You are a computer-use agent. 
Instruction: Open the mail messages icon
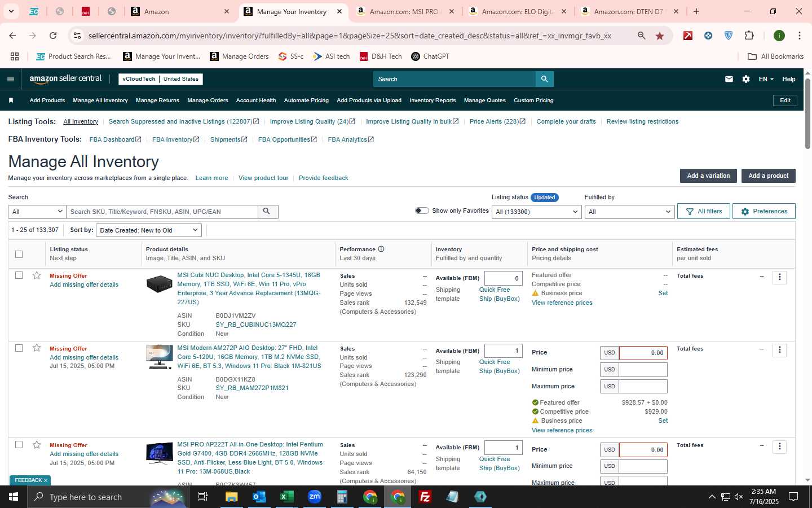(x=729, y=79)
